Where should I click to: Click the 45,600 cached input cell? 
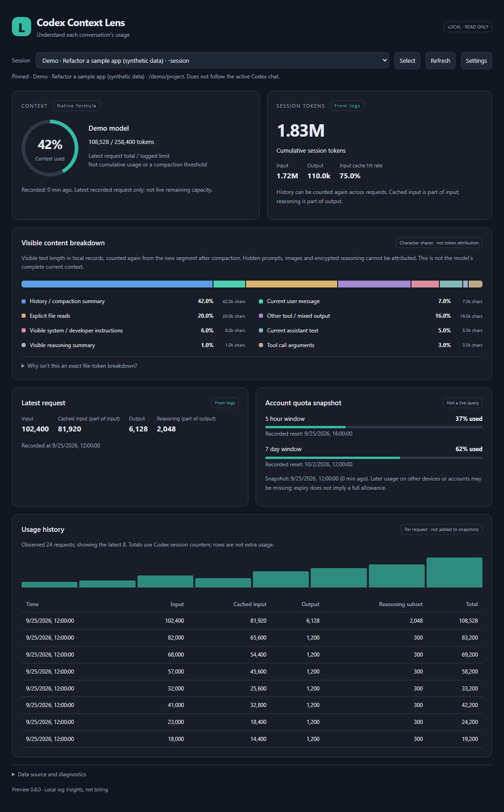coord(258,672)
